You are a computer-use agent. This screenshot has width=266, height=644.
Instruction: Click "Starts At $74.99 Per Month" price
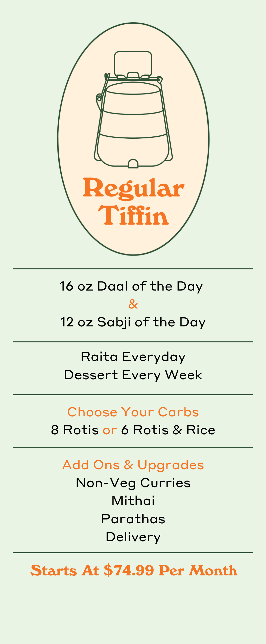[x=134, y=571]
